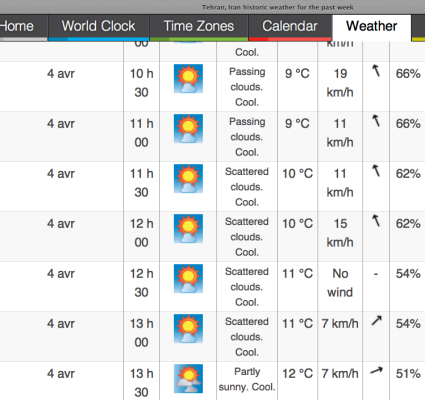The width and height of the screenshot is (425, 400).
Task: Switch to the Time Zones tab
Action: pos(199,26)
